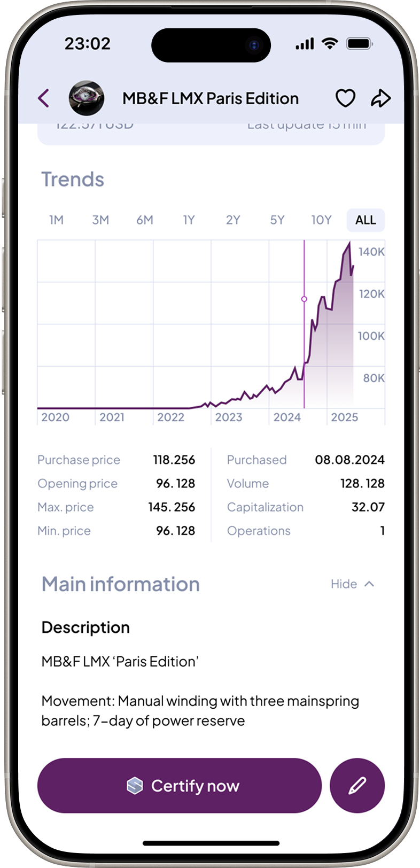Viewport: 420px width, 868px height.
Task: Switch chart to 1Y range
Action: [x=189, y=220]
